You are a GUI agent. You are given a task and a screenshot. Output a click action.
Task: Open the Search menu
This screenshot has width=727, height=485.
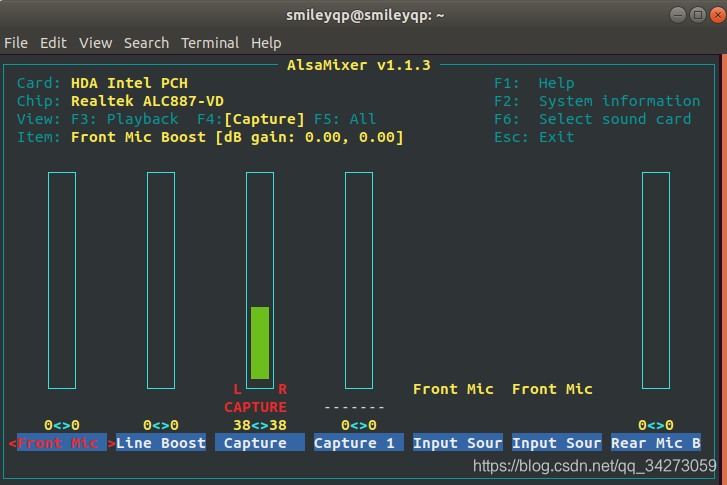pos(147,43)
